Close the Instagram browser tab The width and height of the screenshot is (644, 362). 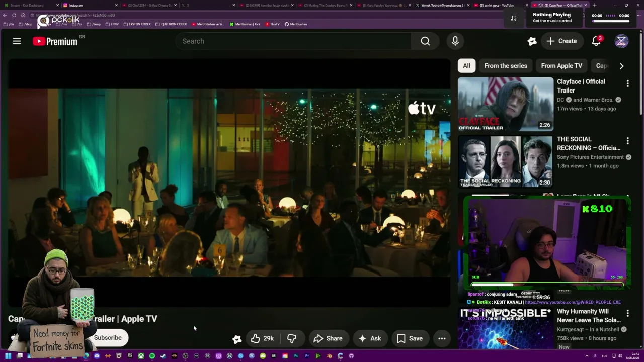point(116,5)
